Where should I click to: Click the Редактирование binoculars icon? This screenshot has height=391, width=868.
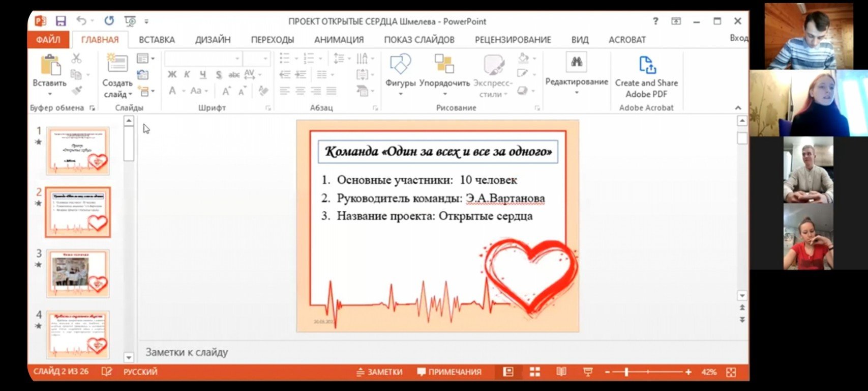tap(576, 63)
